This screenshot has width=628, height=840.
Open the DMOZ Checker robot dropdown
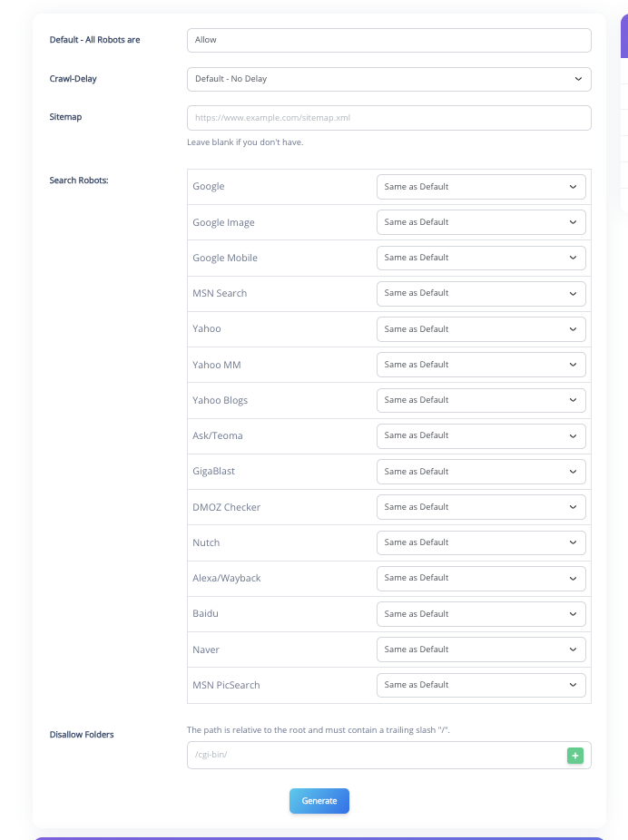[481, 507]
